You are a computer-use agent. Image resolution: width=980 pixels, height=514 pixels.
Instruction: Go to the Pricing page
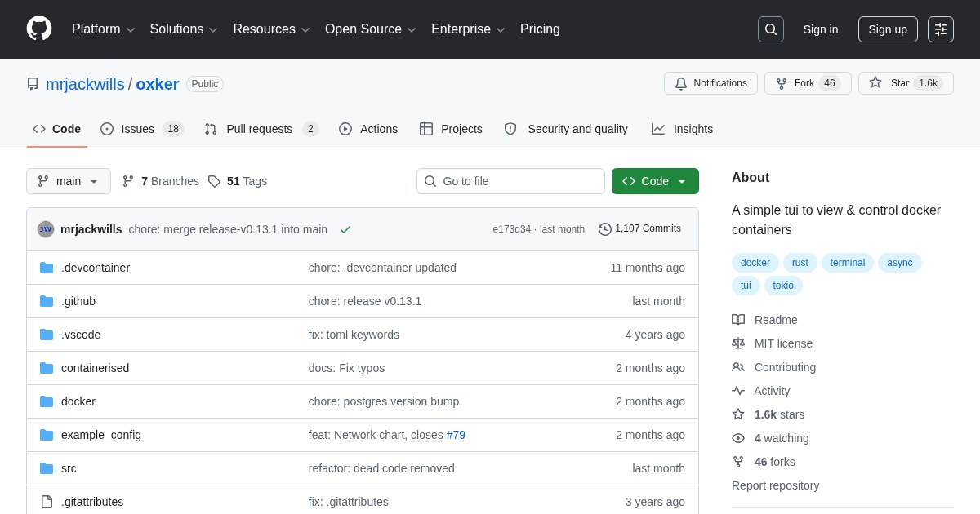pyautogui.click(x=540, y=29)
